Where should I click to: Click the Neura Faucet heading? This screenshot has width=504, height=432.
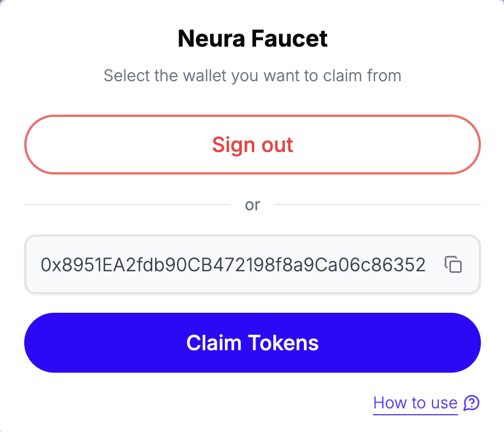pos(253,39)
